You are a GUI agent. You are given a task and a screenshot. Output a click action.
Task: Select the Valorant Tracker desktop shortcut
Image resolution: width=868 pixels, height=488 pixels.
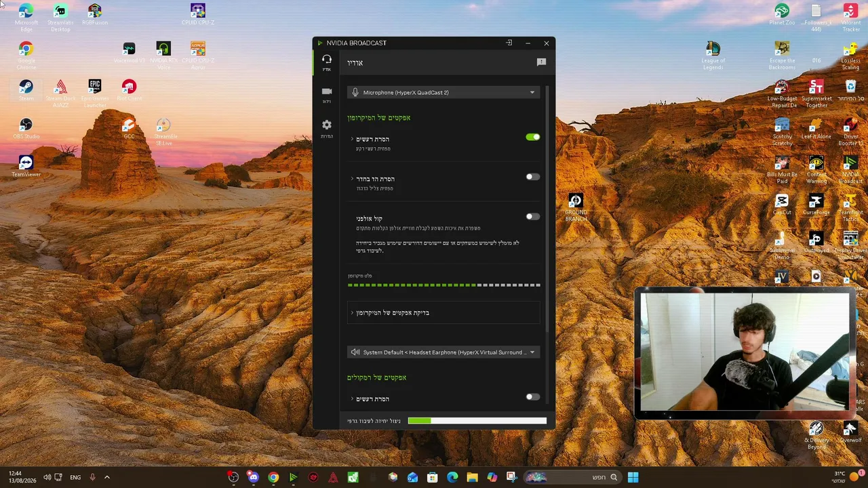click(x=850, y=18)
